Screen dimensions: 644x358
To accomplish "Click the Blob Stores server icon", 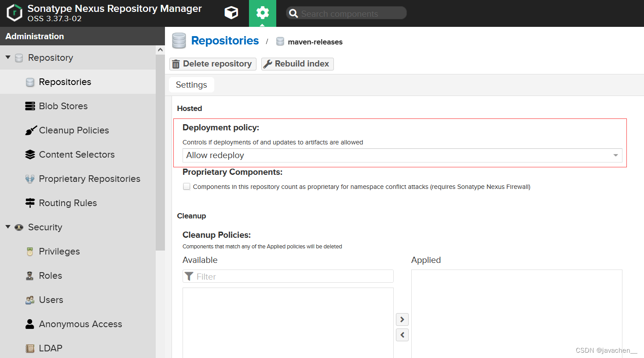I will pyautogui.click(x=30, y=106).
